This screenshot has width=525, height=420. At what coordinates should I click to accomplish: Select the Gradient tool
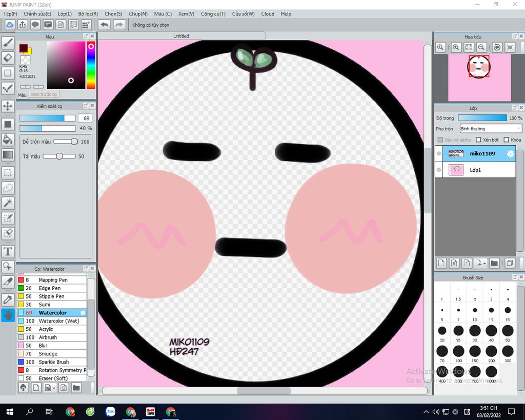click(x=8, y=154)
